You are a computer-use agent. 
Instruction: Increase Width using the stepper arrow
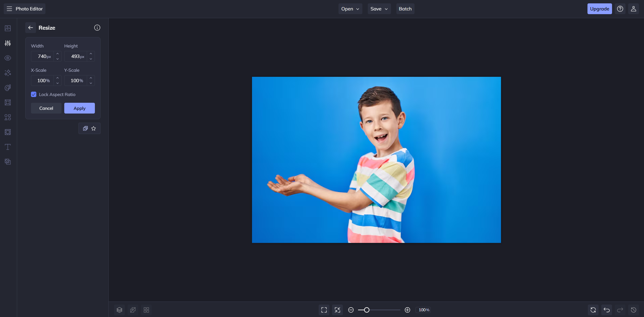point(57,54)
